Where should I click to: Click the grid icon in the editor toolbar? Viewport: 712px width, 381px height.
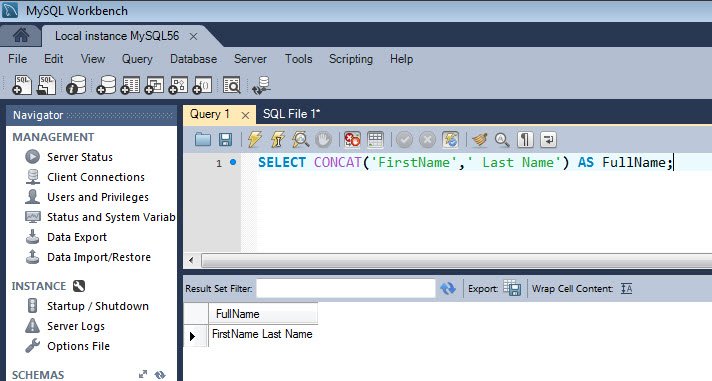(x=376, y=139)
